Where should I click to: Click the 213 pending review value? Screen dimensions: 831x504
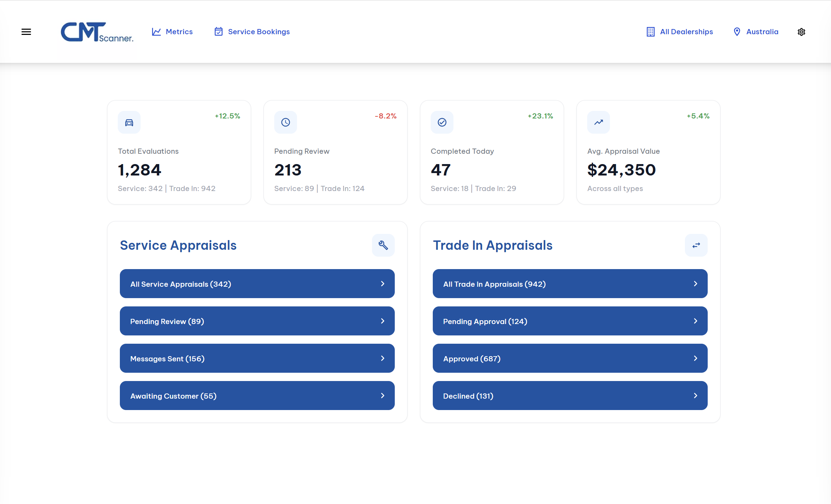pos(288,170)
